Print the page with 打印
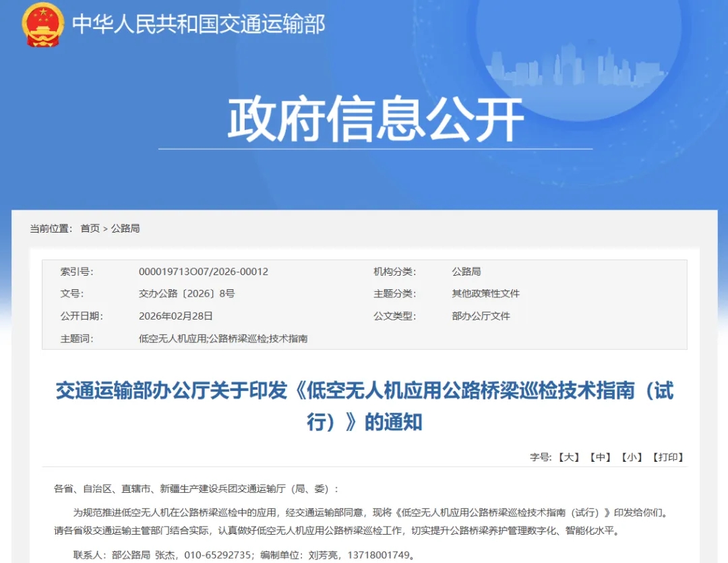Viewport: 728px width, 563px height. coord(668,457)
